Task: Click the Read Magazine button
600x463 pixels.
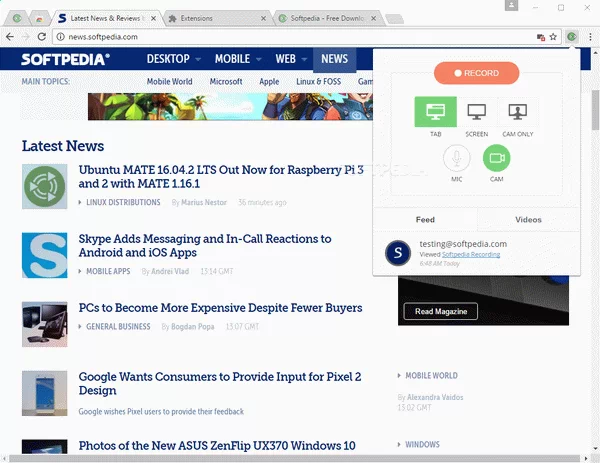Action: (440, 311)
